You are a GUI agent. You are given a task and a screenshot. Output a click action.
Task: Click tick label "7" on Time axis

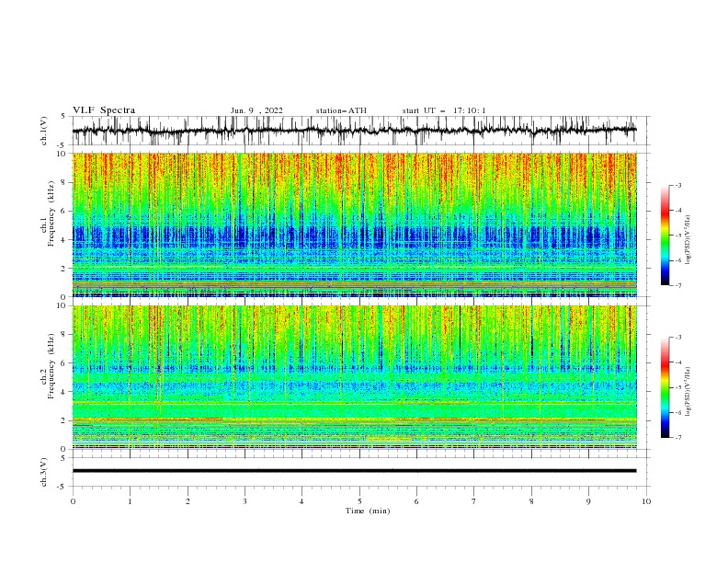pos(474,501)
